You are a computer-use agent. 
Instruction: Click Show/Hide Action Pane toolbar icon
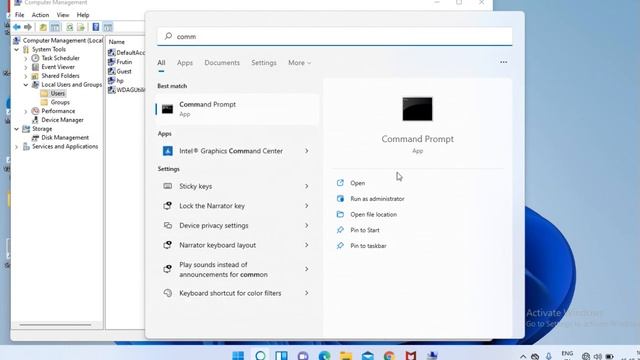(x=107, y=27)
